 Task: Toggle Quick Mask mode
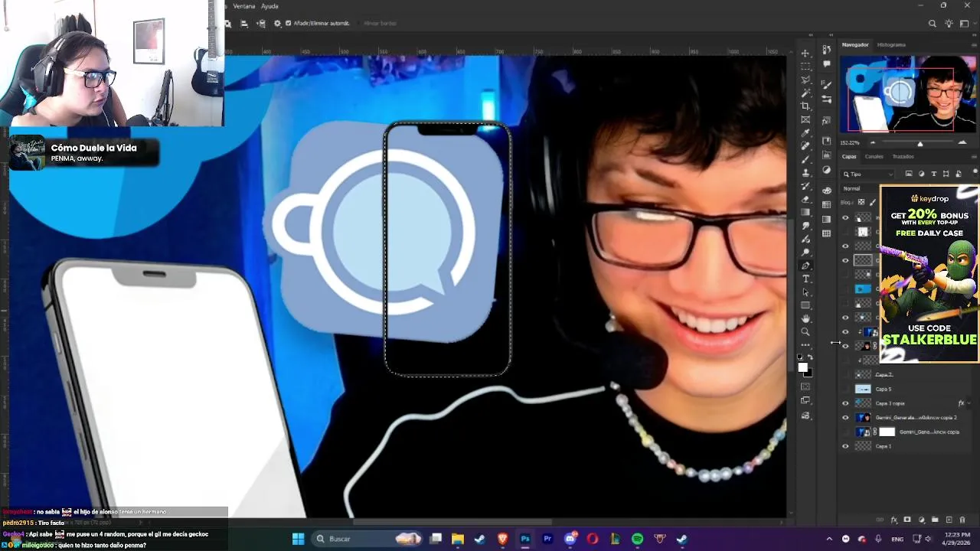(x=805, y=386)
